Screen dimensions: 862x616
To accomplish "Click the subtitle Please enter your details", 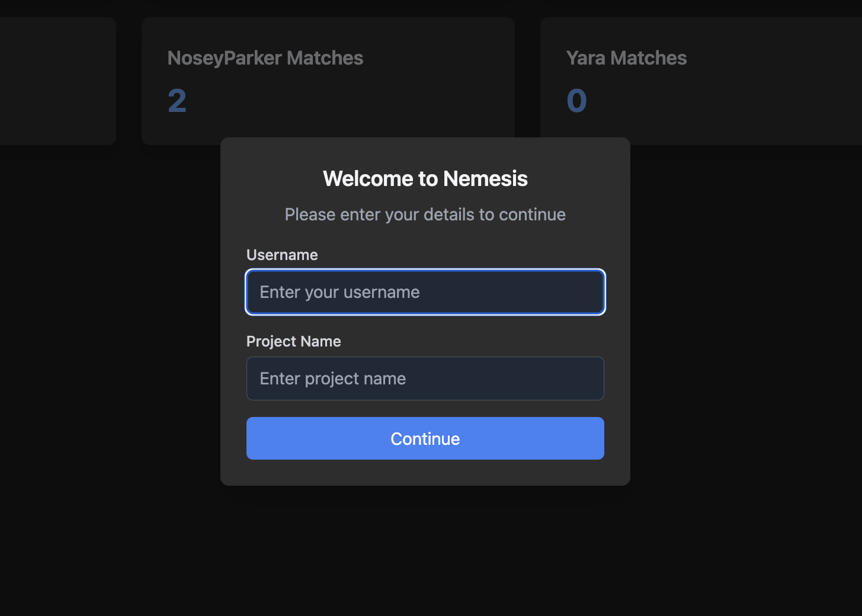I will (425, 214).
